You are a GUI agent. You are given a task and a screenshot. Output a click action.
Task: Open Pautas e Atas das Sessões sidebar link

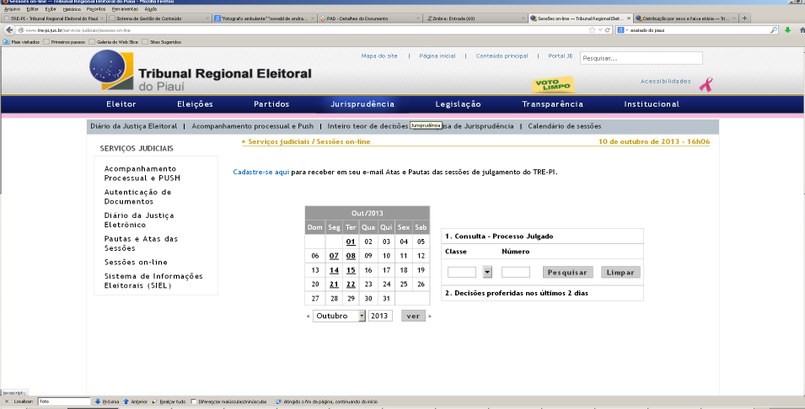141,244
